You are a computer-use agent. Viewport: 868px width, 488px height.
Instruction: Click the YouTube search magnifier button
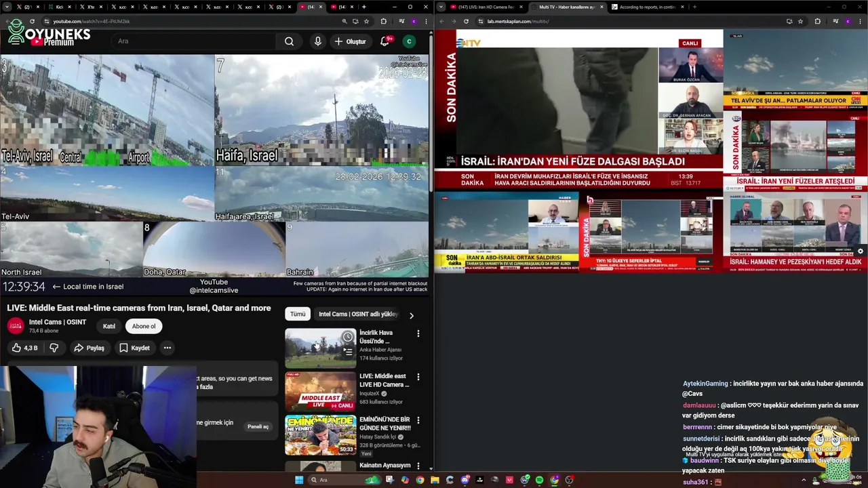(x=289, y=41)
